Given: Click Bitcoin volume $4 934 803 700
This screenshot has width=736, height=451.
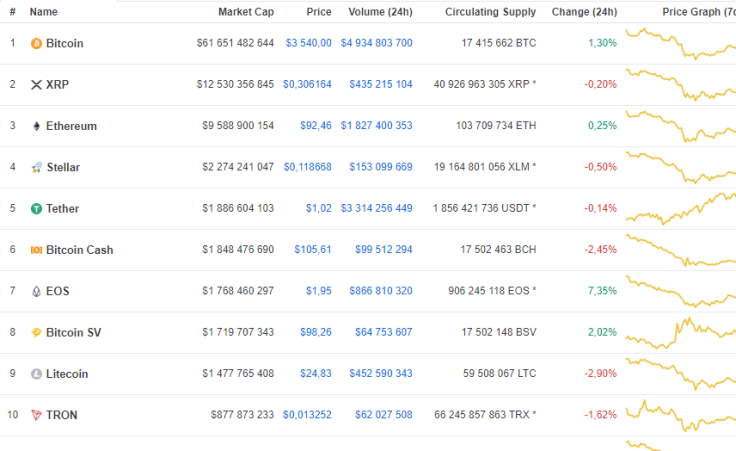Looking at the screenshot, I should click(376, 43).
